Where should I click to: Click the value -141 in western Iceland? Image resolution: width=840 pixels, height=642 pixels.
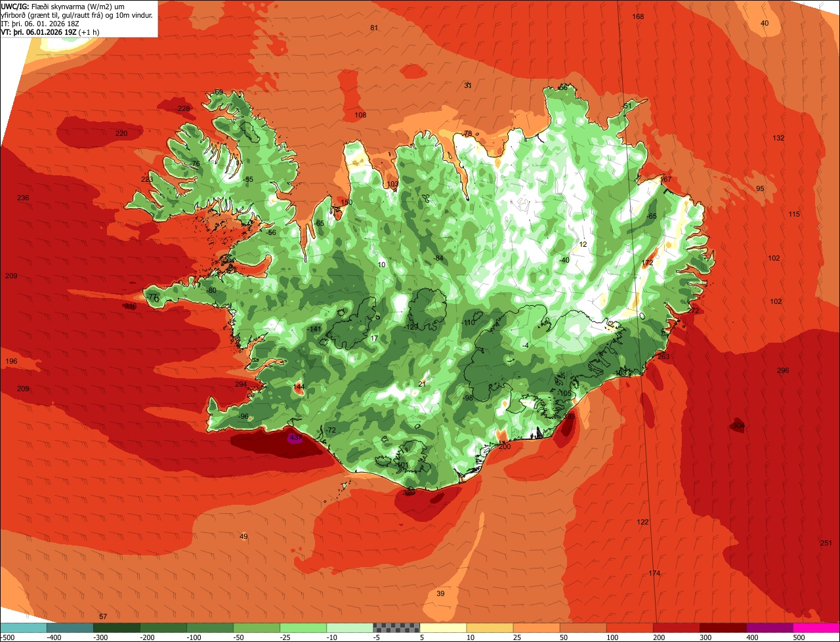pos(315,329)
